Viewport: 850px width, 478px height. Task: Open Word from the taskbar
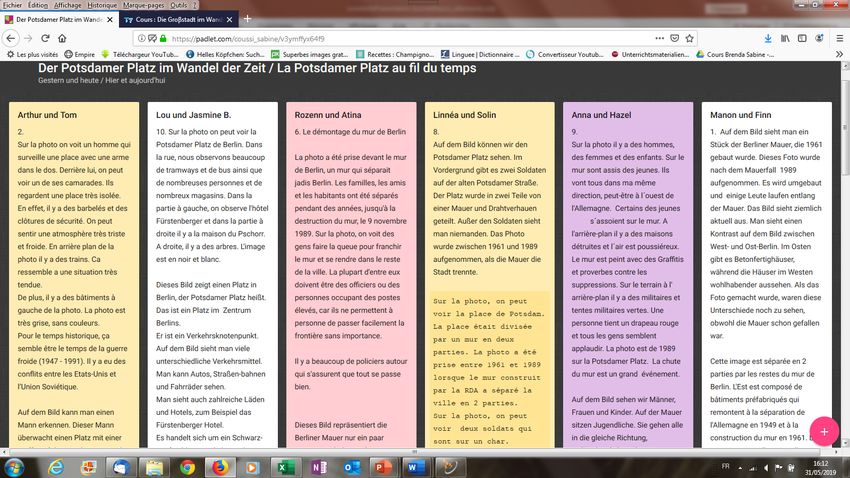click(416, 467)
